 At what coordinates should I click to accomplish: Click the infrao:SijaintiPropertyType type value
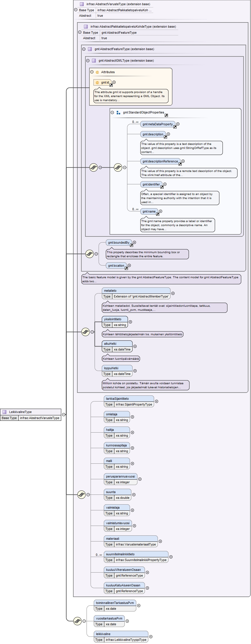pos(134,404)
